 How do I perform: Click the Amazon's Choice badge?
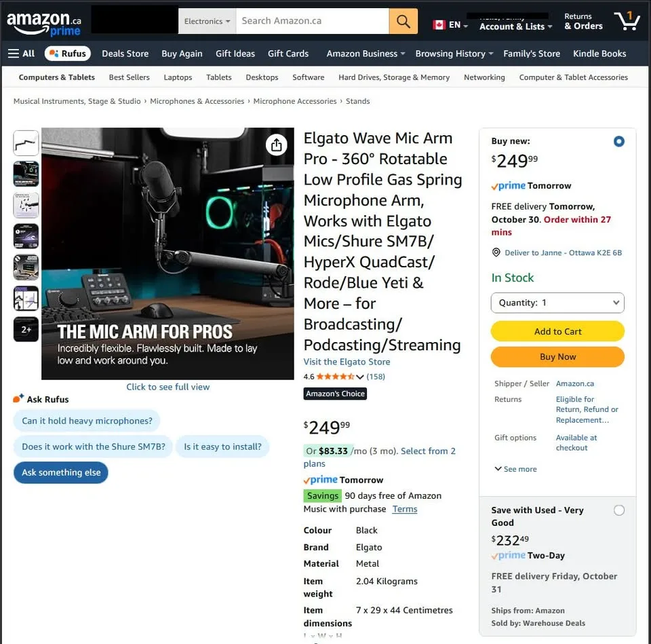pyautogui.click(x=335, y=394)
